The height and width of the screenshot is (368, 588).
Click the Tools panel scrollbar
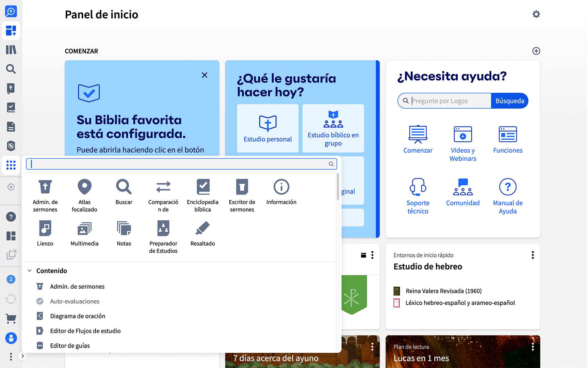point(338,187)
